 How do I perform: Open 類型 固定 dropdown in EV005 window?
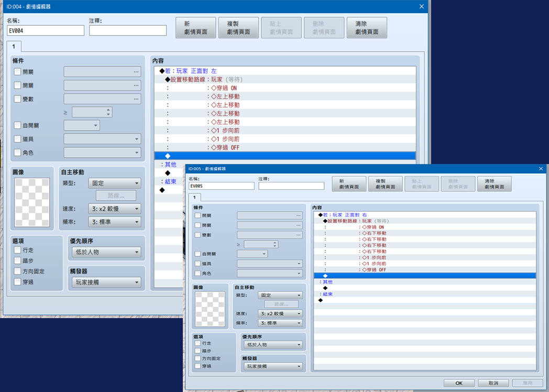[x=280, y=296]
